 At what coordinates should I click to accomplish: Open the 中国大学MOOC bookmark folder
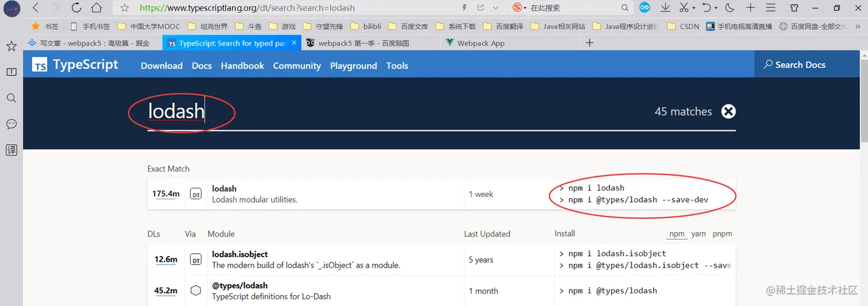click(x=149, y=26)
